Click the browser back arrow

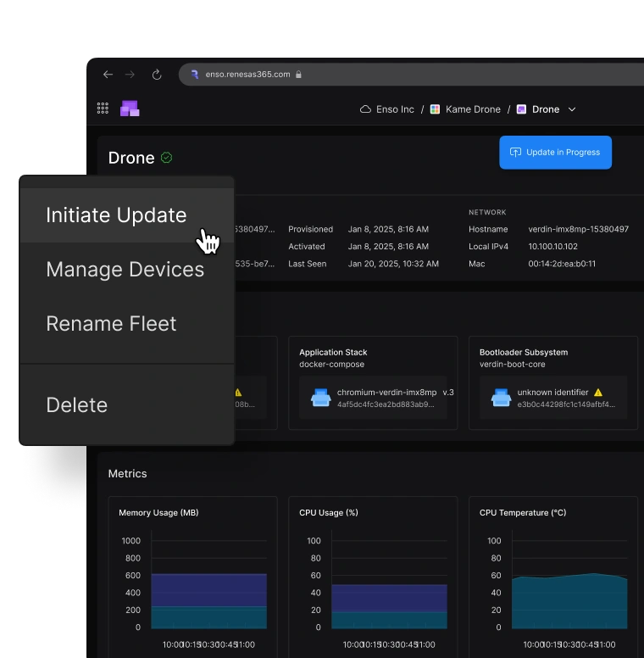tap(108, 75)
